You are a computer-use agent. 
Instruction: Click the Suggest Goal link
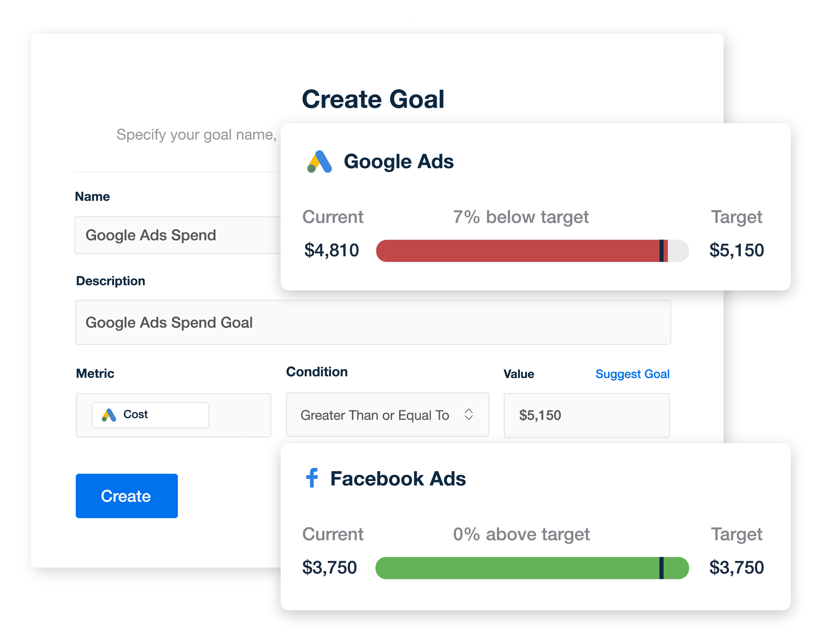(x=632, y=374)
